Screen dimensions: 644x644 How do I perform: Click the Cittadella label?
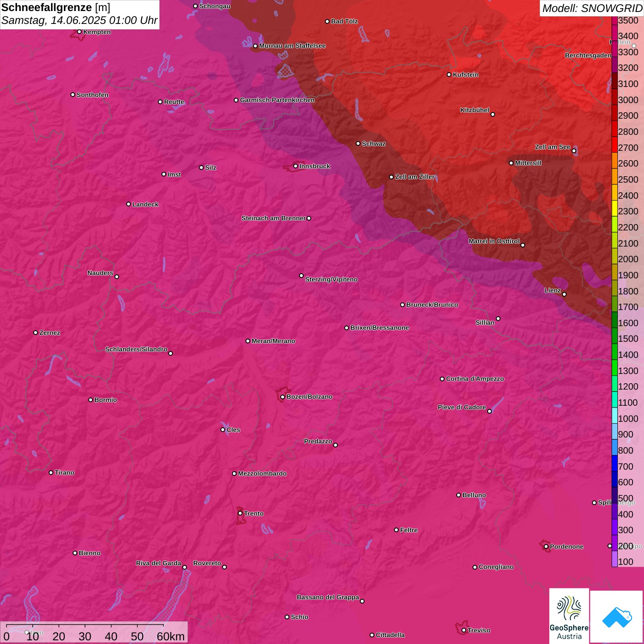390,635
